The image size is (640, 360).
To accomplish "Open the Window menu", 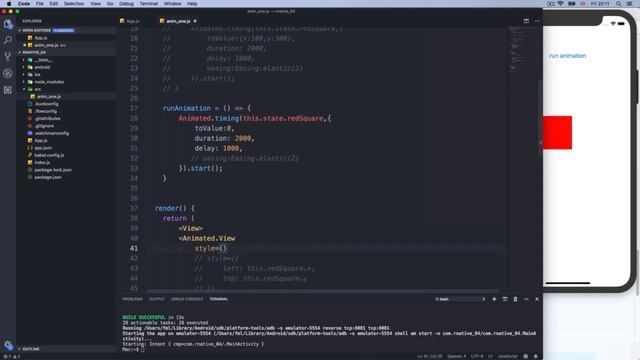I will (x=172, y=4).
